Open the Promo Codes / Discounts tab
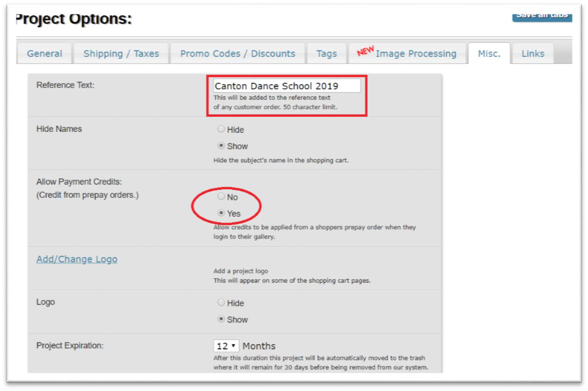This screenshot has width=588, height=391. (x=237, y=54)
